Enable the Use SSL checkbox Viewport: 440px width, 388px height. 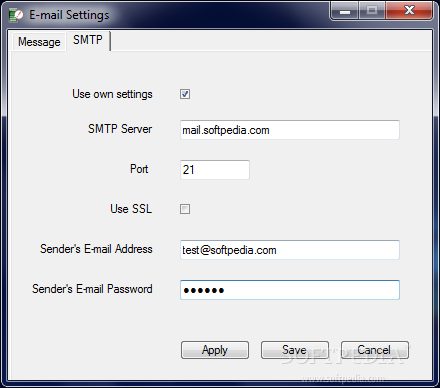[x=185, y=209]
